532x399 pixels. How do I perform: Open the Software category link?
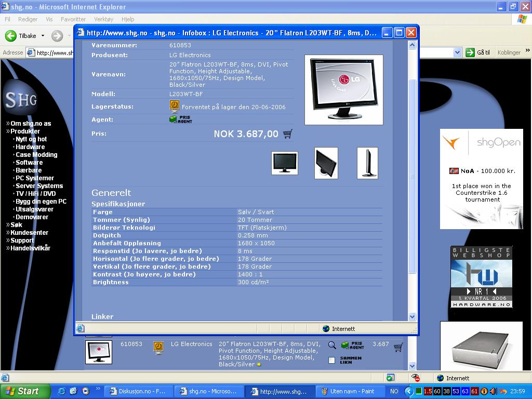[29, 163]
